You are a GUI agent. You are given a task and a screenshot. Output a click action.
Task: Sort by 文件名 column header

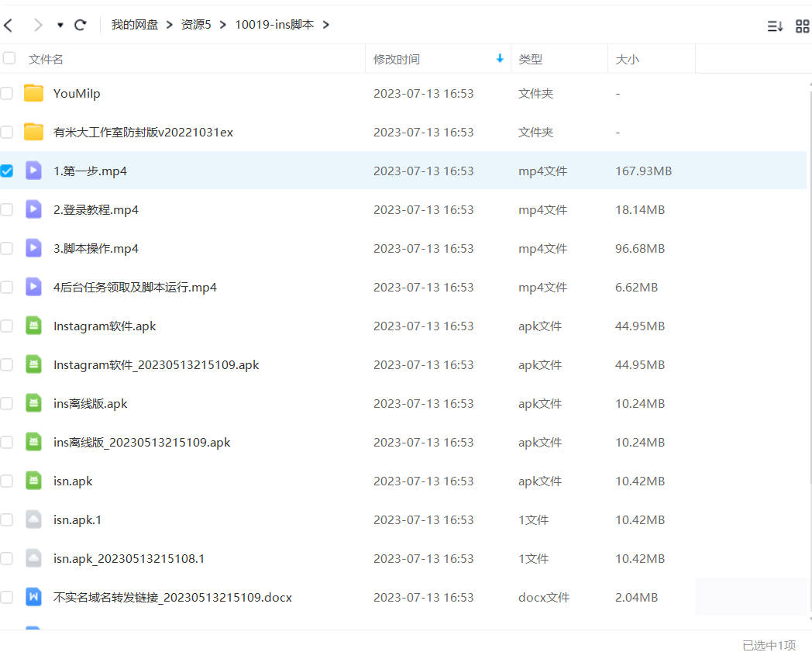(46, 60)
